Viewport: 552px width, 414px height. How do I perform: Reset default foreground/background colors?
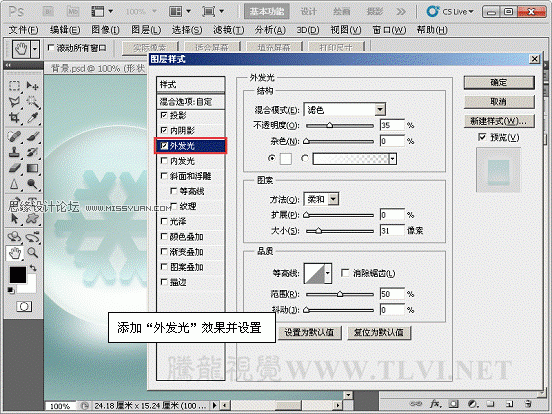11,290
